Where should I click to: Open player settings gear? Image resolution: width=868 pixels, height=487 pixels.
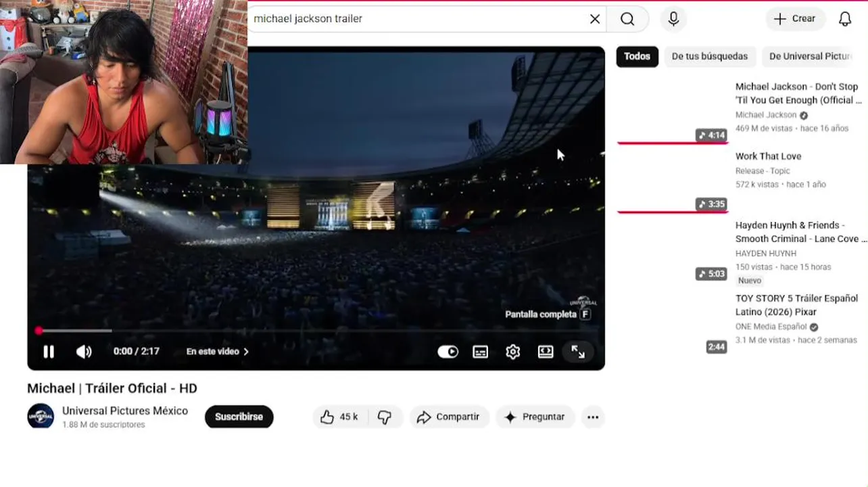(513, 352)
